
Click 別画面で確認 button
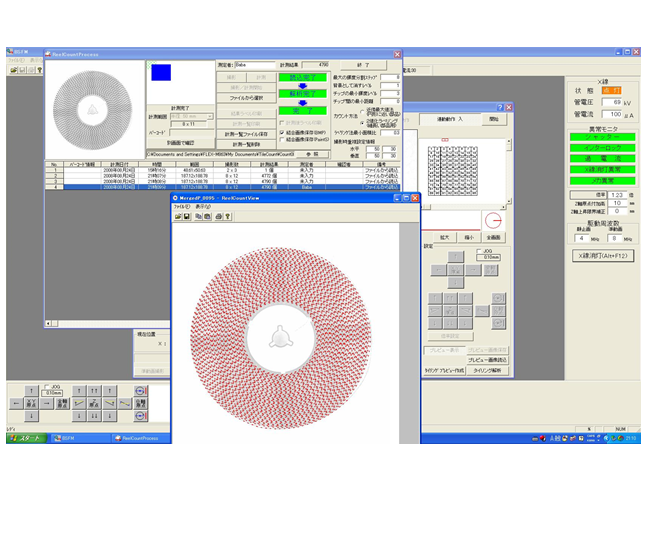point(181,143)
